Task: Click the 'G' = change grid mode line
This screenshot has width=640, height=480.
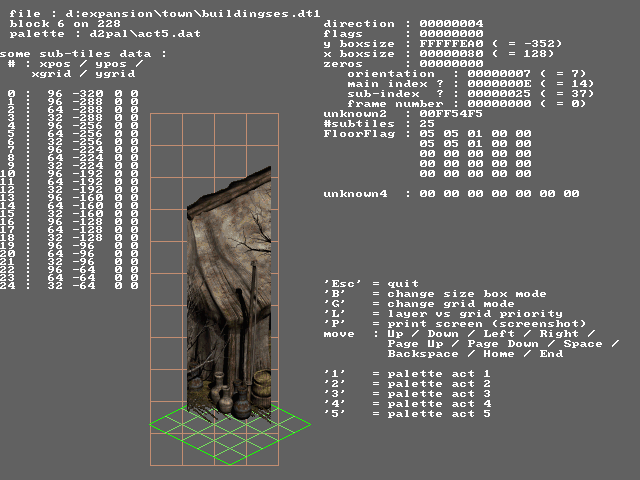Action: [419, 304]
